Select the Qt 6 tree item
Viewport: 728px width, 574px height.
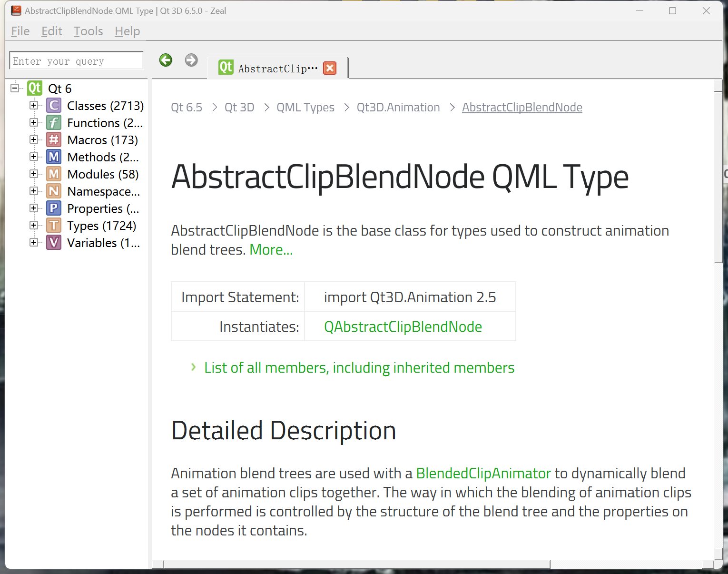(x=59, y=89)
